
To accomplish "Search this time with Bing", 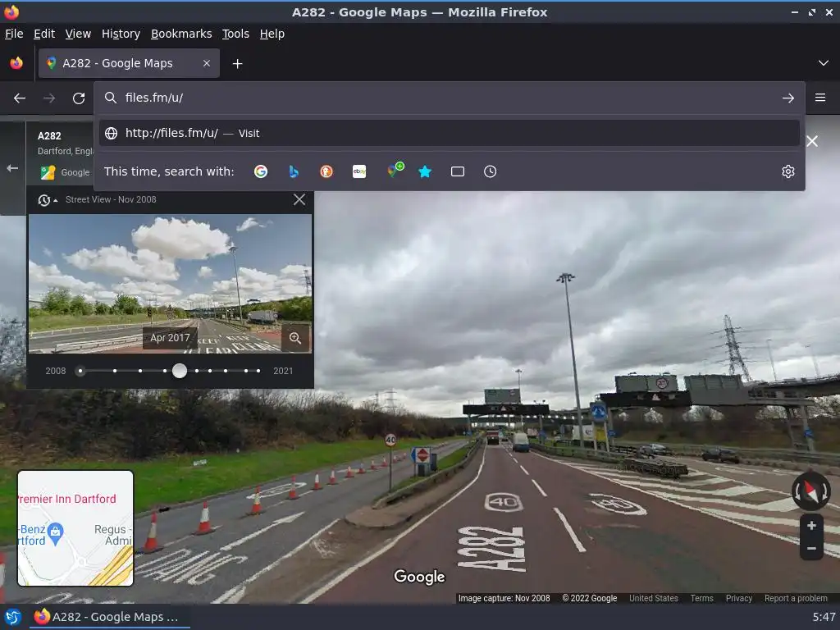I will [x=294, y=171].
